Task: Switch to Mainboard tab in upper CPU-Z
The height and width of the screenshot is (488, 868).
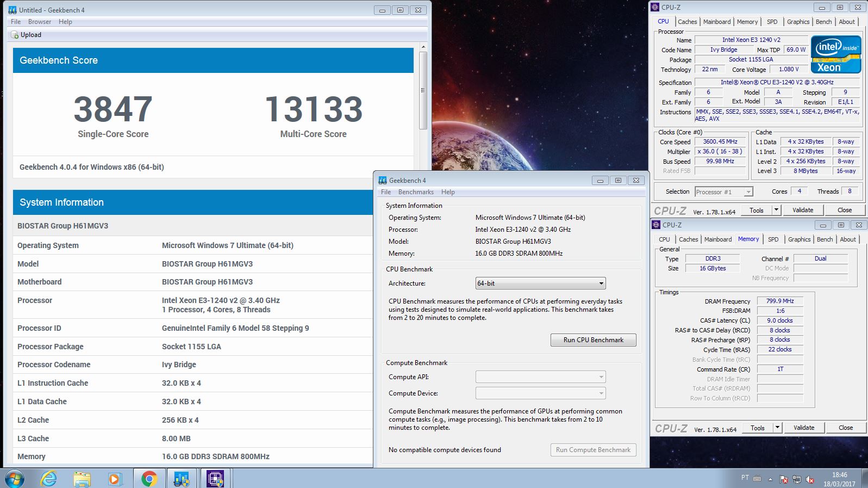Action: [x=717, y=22]
